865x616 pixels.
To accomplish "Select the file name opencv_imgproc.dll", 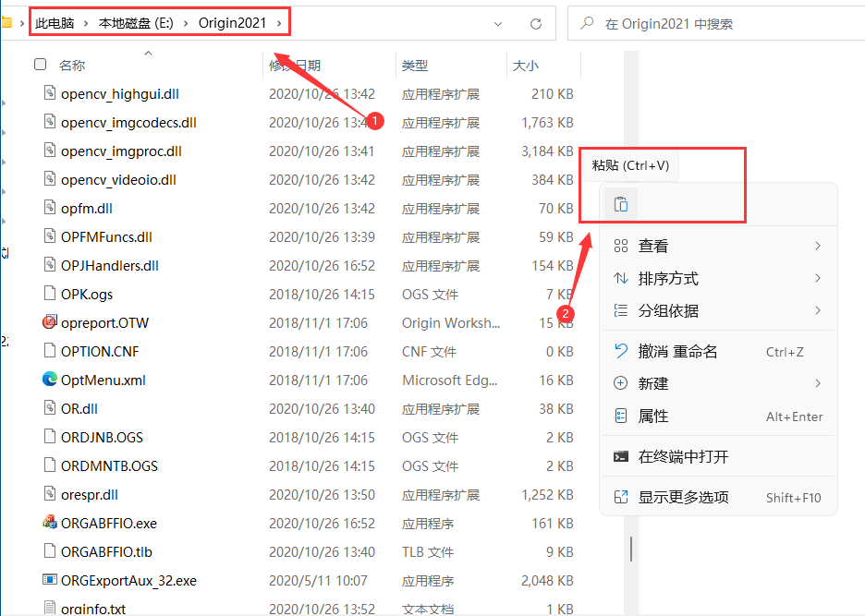I will (121, 151).
